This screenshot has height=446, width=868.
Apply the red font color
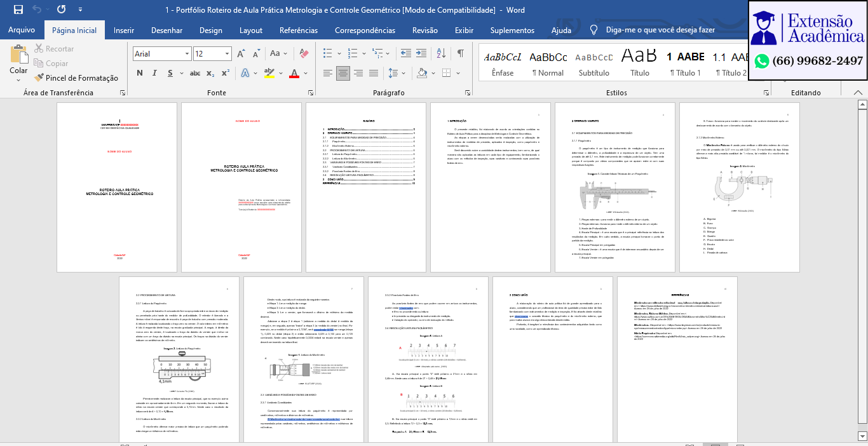[294, 73]
